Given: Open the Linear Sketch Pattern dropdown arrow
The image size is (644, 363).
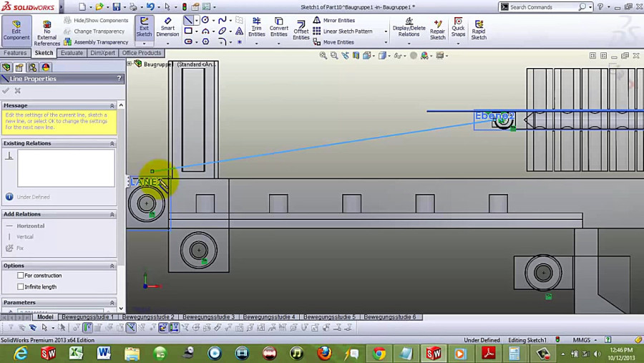Looking at the screenshot, I should tap(386, 32).
